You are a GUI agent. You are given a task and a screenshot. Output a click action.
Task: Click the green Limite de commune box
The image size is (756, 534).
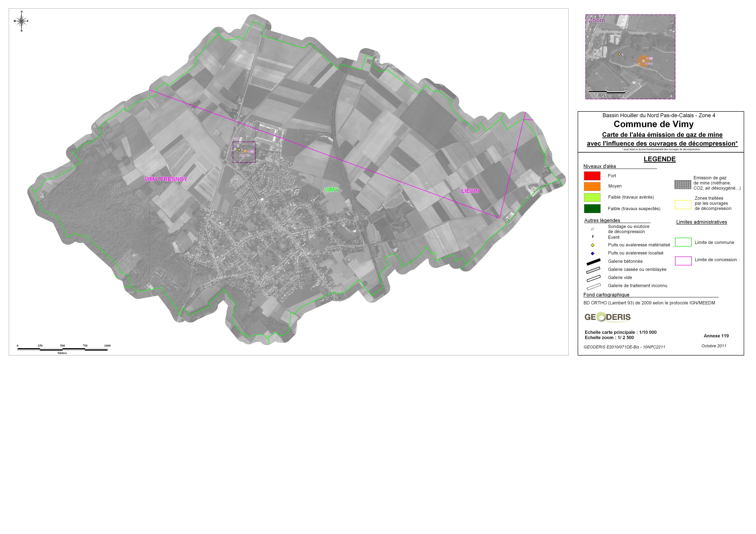point(683,242)
